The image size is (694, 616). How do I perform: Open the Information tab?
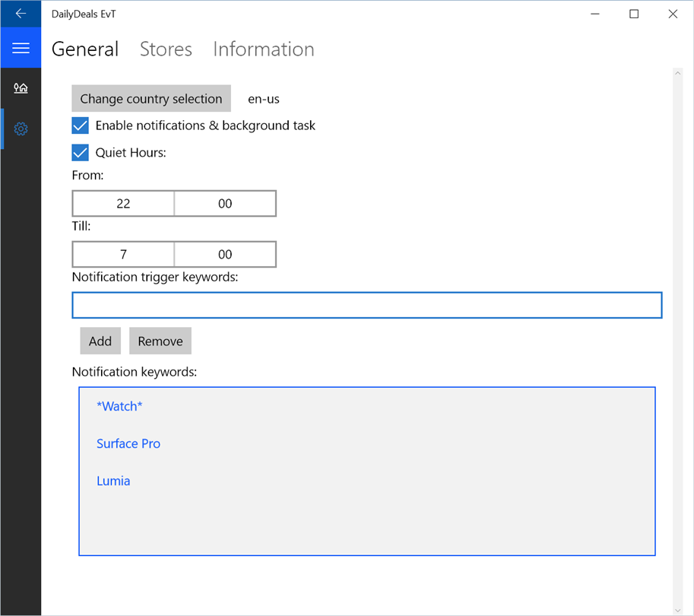264,49
